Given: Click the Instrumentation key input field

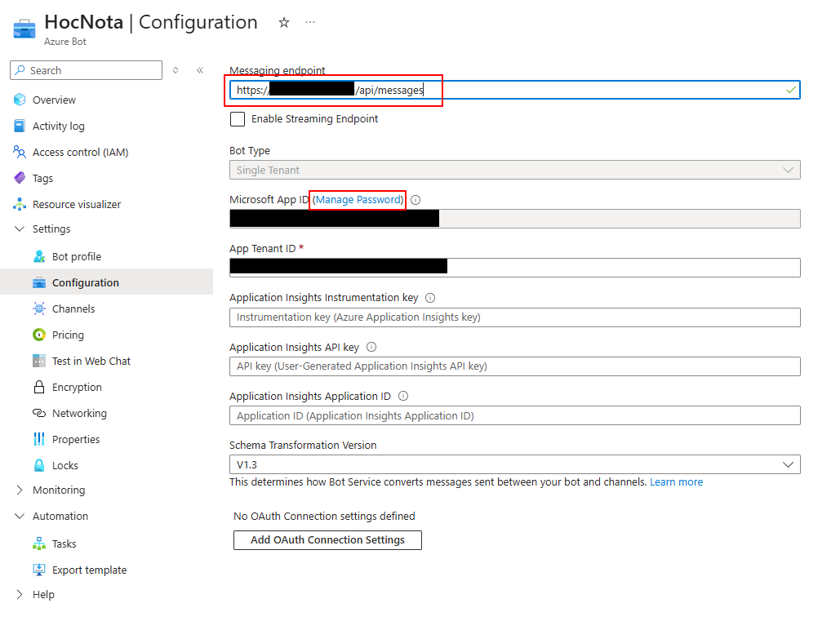Looking at the screenshot, I should 515,317.
